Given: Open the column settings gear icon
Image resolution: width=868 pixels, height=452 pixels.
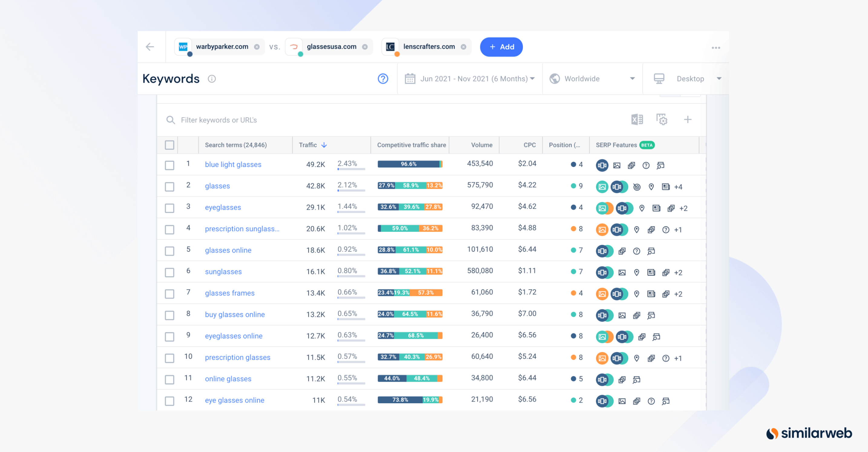Looking at the screenshot, I should click(662, 120).
